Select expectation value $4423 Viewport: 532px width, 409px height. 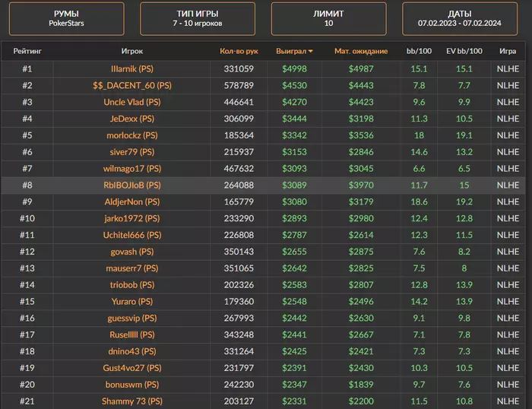click(361, 102)
